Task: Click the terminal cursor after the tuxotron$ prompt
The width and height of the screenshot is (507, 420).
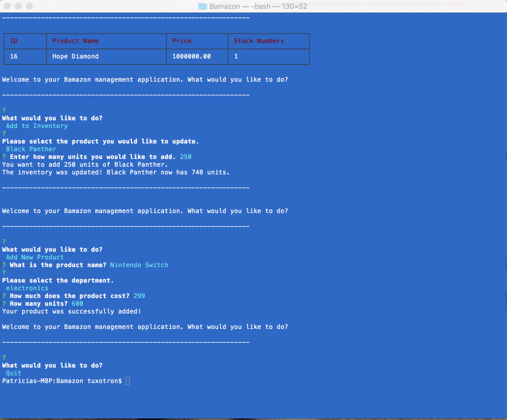Action: tap(128, 381)
